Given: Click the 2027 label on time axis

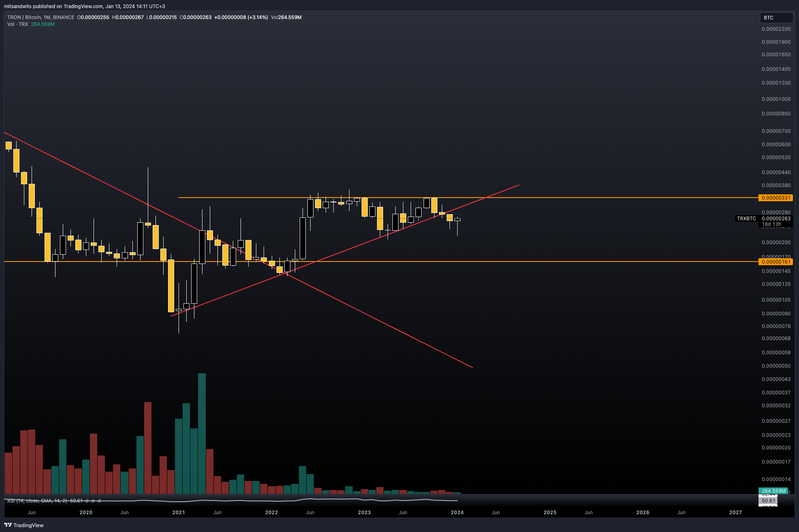Looking at the screenshot, I should pos(735,513).
